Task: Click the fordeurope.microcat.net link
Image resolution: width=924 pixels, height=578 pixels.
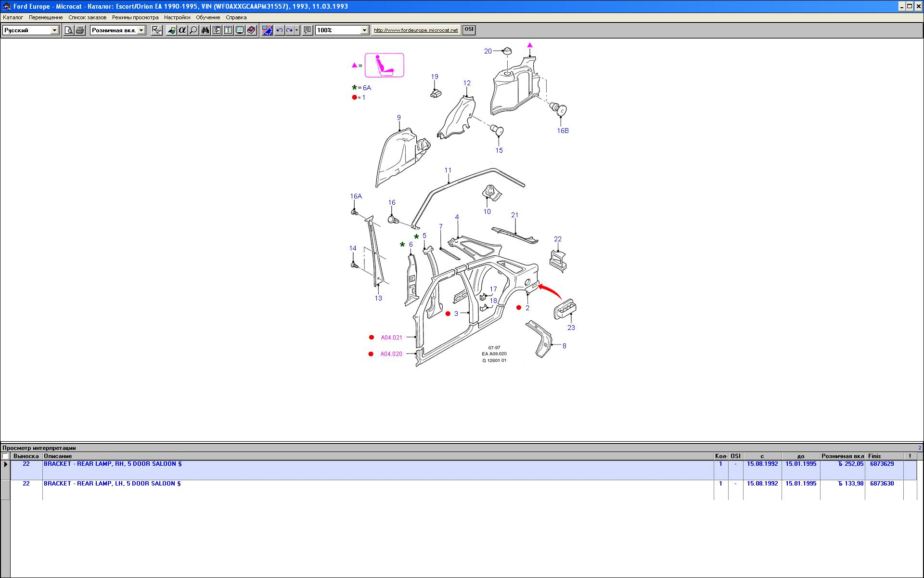Action: (x=416, y=30)
